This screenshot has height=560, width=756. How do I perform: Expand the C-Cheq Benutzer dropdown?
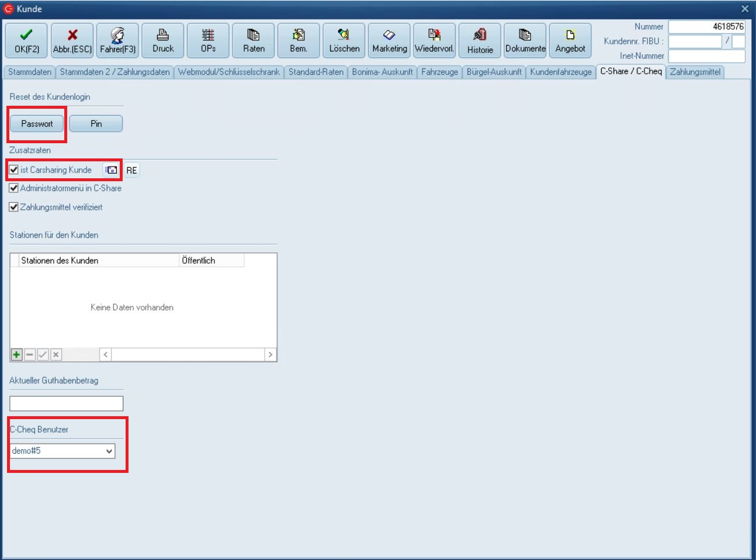[109, 451]
